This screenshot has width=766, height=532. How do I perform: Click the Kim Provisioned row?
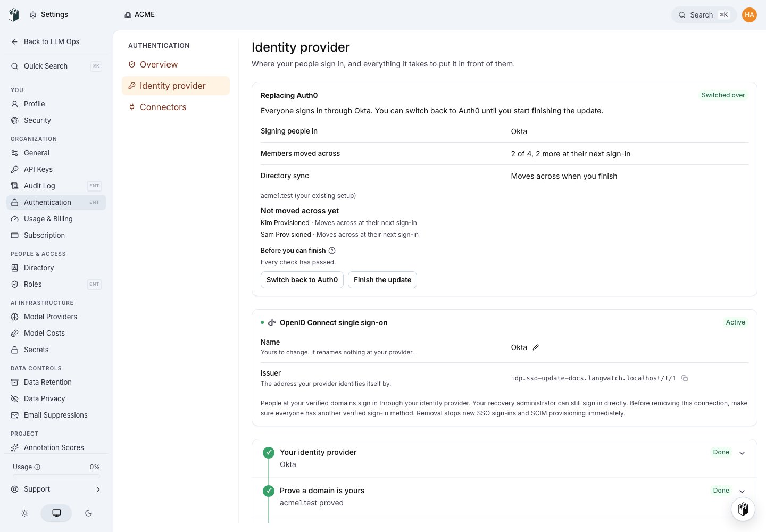(x=339, y=223)
